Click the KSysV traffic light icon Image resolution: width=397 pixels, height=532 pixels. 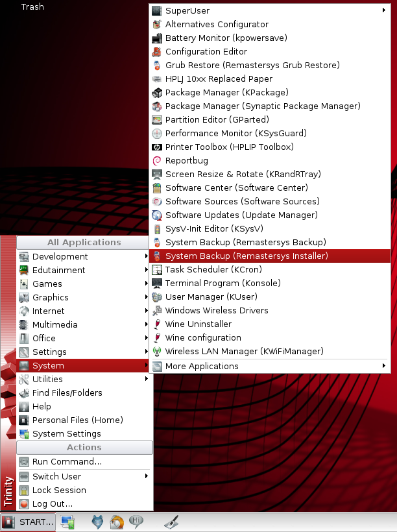pos(157,228)
